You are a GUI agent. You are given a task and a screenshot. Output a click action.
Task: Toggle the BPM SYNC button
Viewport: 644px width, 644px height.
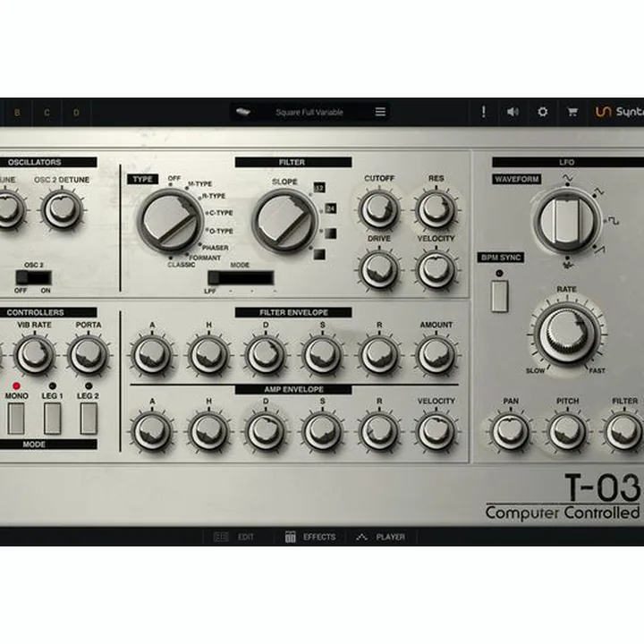(499, 296)
